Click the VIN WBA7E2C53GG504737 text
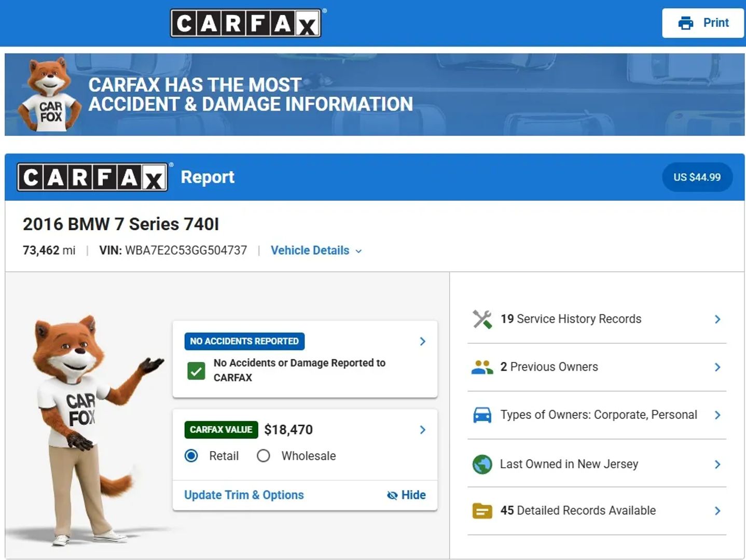 [173, 250]
